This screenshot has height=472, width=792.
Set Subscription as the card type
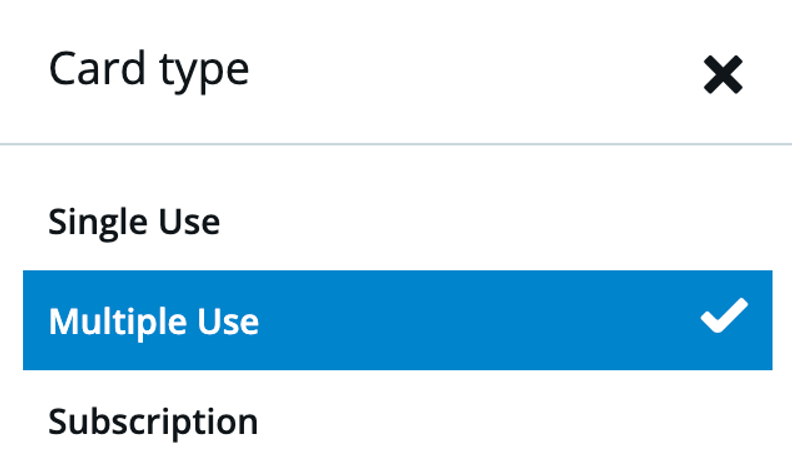click(398, 420)
